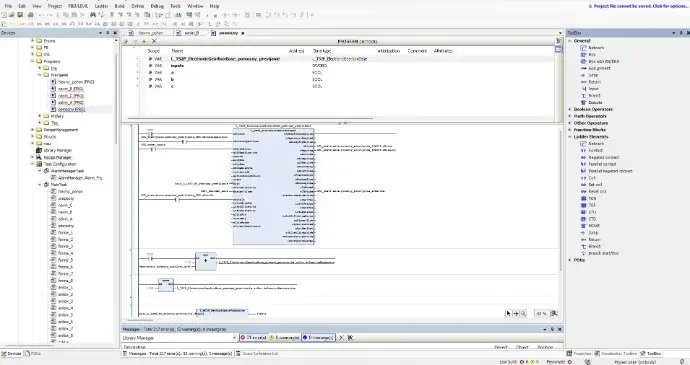Select Branch start/end in Ladder Elements
This screenshot has height=365, width=690.
(x=600, y=253)
